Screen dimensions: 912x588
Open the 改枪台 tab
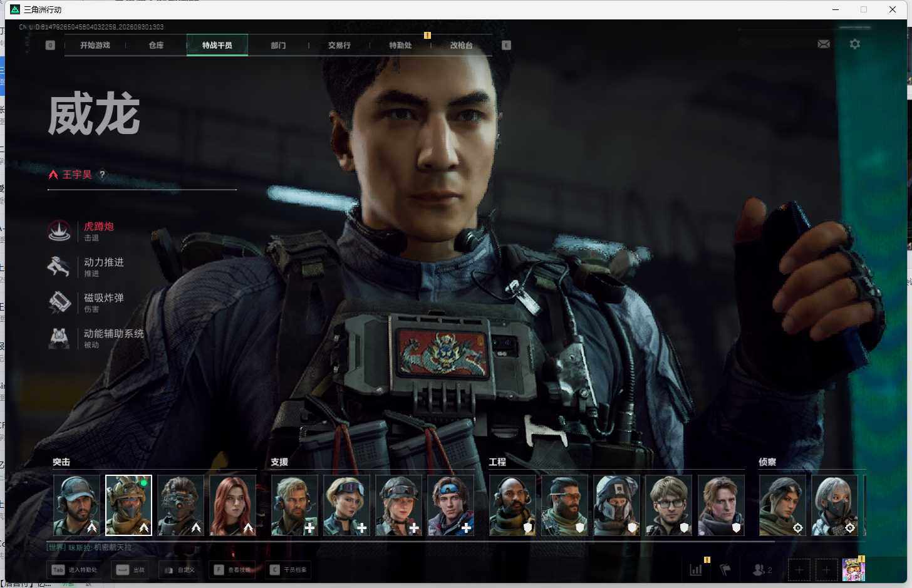tap(461, 45)
